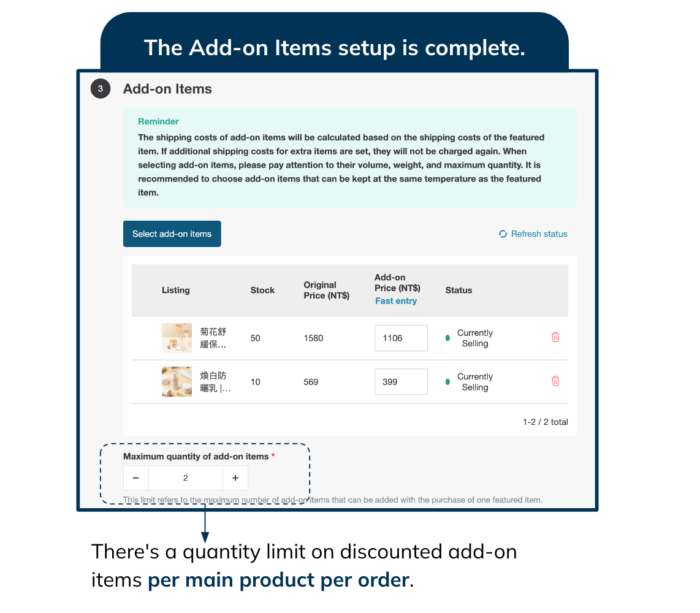The height and width of the screenshot is (613, 700).
Task: Click the green status dot on first row
Action: (x=447, y=337)
